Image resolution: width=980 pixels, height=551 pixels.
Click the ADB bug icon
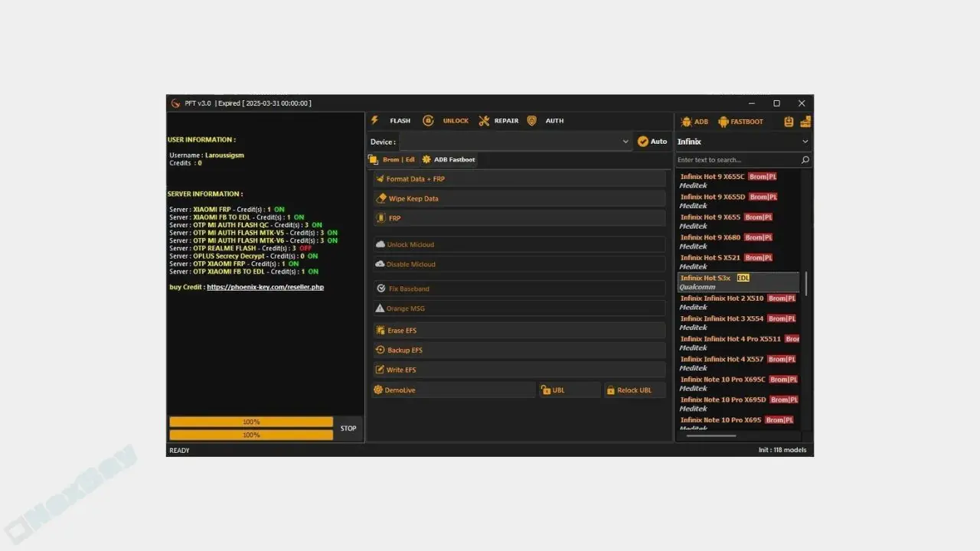pyautogui.click(x=686, y=122)
